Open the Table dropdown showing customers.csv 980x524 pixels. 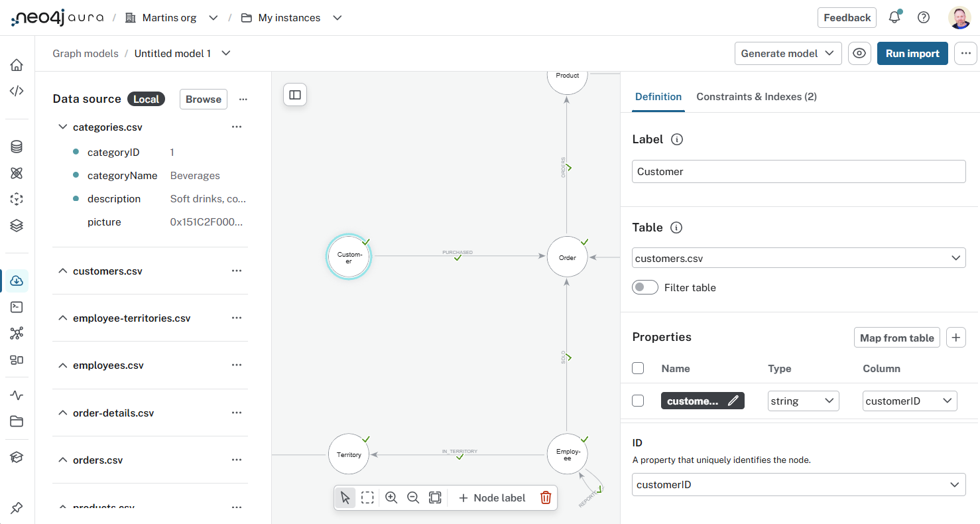pyautogui.click(x=798, y=257)
